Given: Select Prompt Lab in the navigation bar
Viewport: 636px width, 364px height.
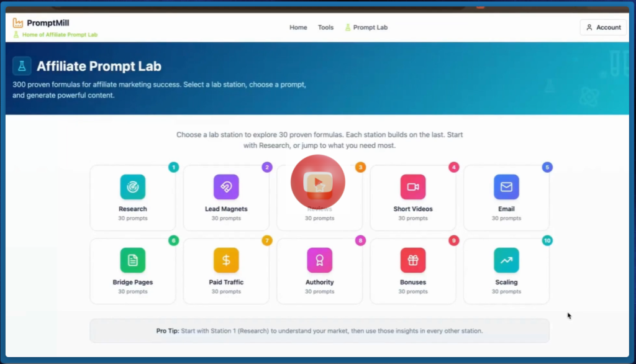Looking at the screenshot, I should (x=371, y=27).
